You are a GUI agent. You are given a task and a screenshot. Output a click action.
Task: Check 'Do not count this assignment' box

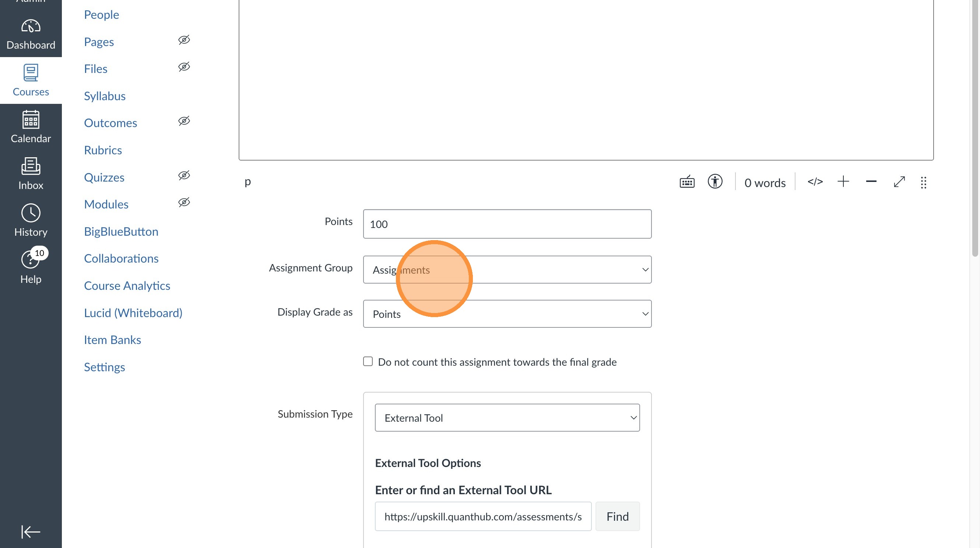(x=368, y=362)
